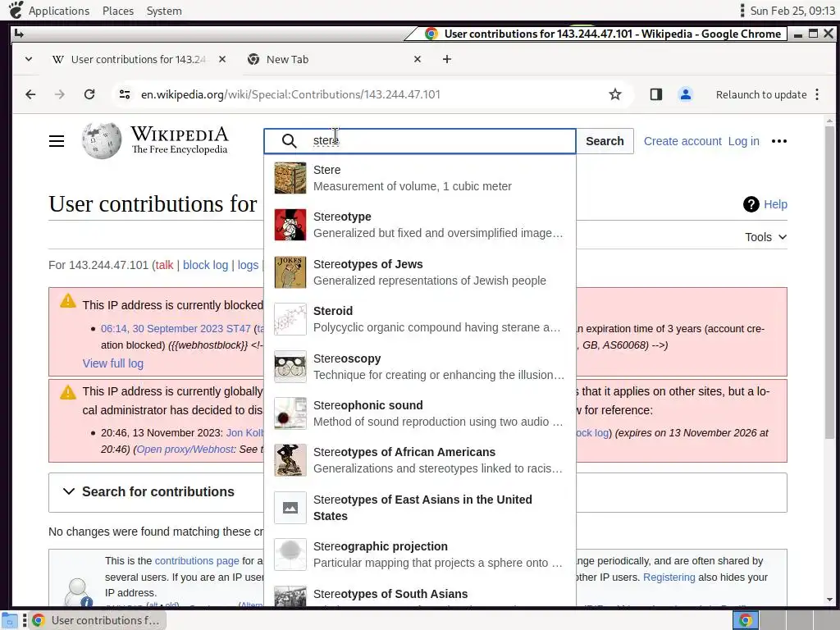Click the User contributions taskbar window button
This screenshot has width=840, height=630.
[97, 620]
